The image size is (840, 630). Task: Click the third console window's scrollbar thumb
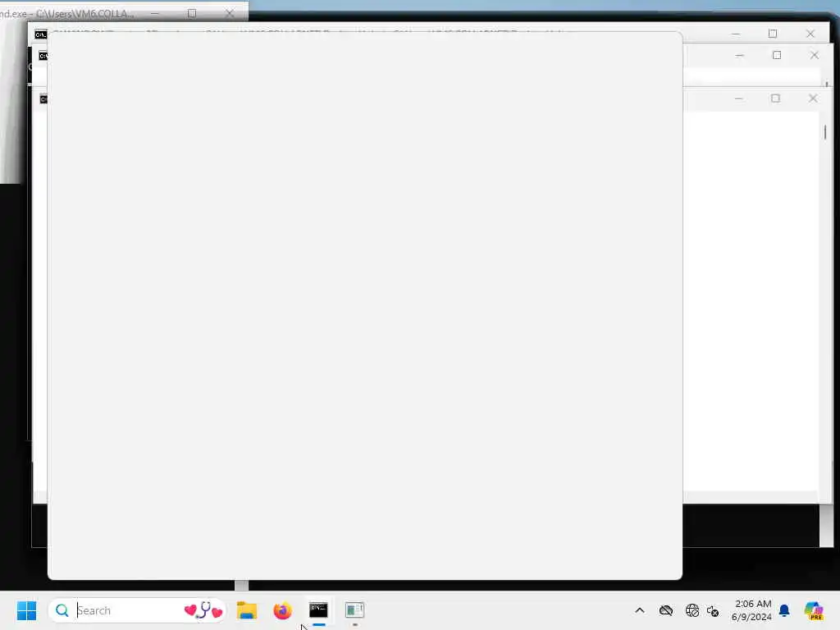tap(825, 132)
